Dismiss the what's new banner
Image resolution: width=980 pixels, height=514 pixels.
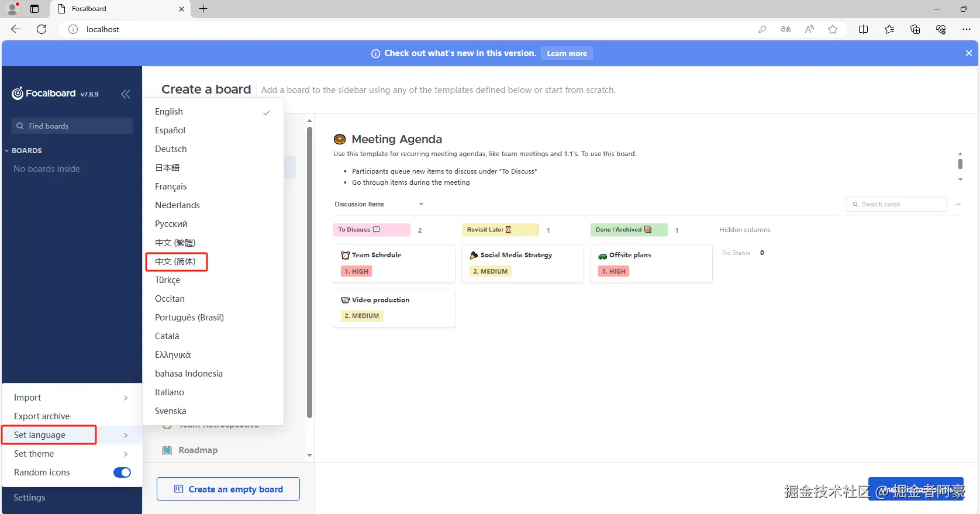pos(968,53)
